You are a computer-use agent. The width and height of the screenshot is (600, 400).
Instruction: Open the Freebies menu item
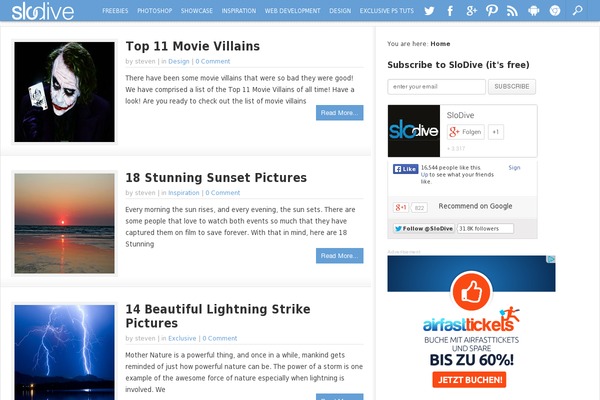point(115,11)
